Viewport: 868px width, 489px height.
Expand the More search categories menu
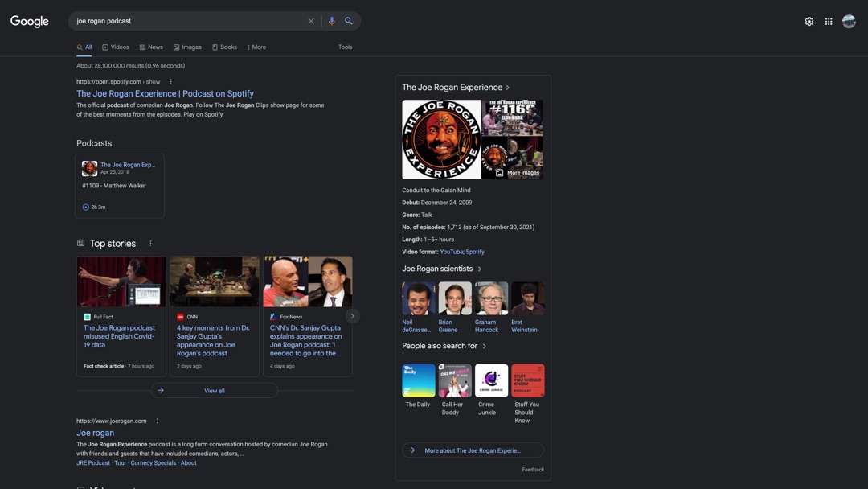click(256, 47)
